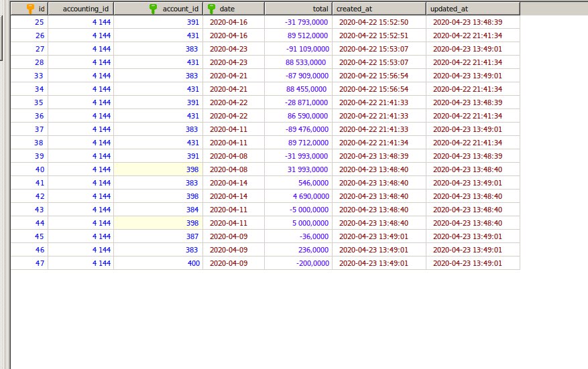This screenshot has height=369, width=588.
Task: Click date 2020-04-09 in row 46
Action: pyautogui.click(x=233, y=250)
